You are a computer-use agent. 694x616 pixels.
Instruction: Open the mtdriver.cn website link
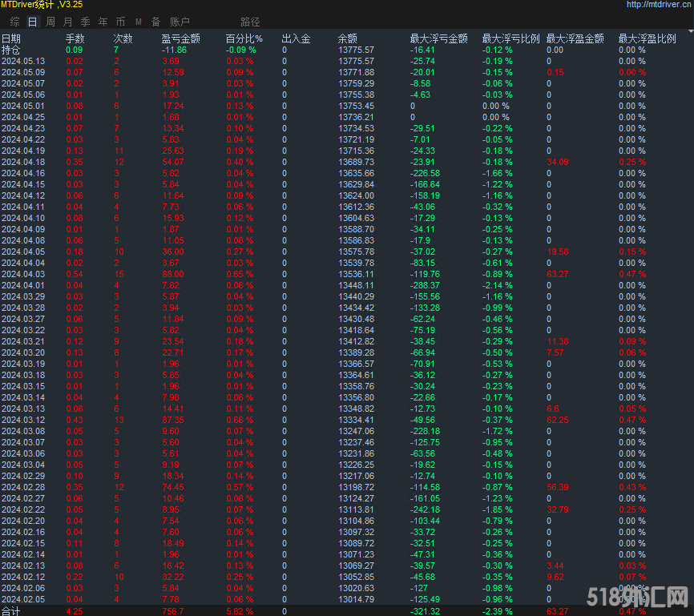pos(658,5)
